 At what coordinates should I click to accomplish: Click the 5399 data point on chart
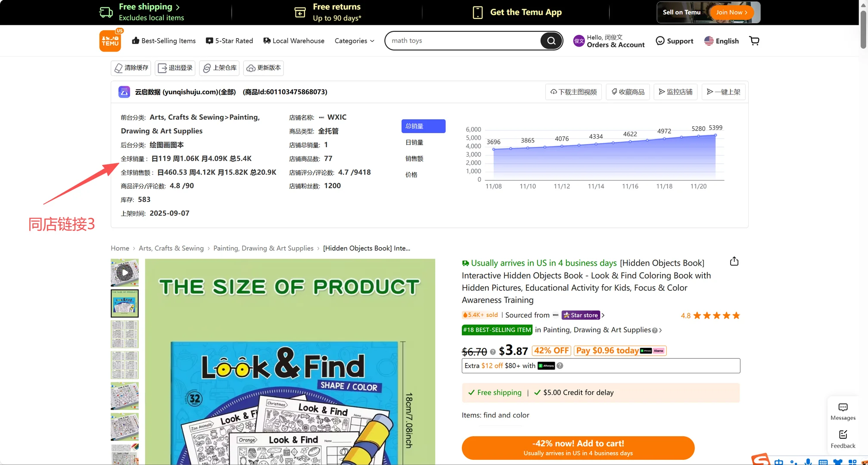pos(716,135)
